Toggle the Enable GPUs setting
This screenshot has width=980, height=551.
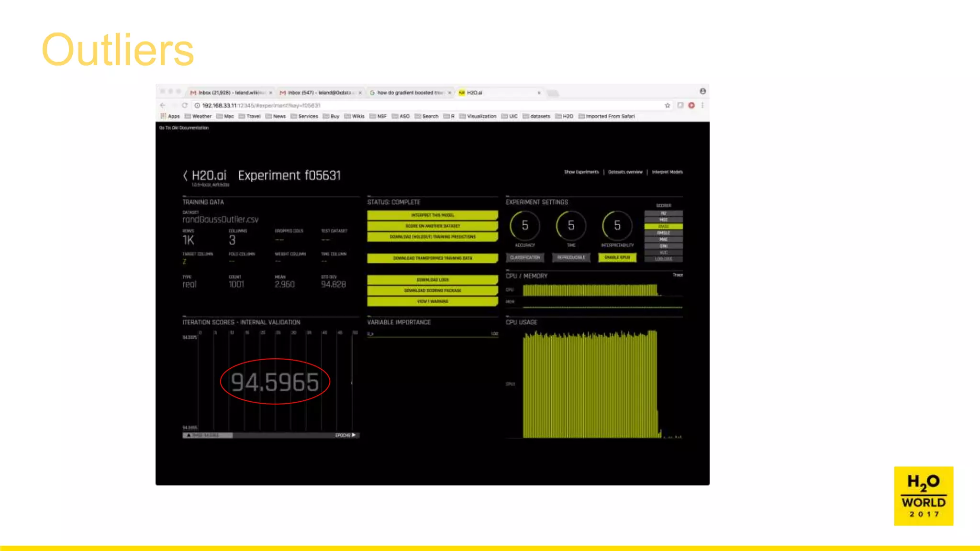point(617,258)
